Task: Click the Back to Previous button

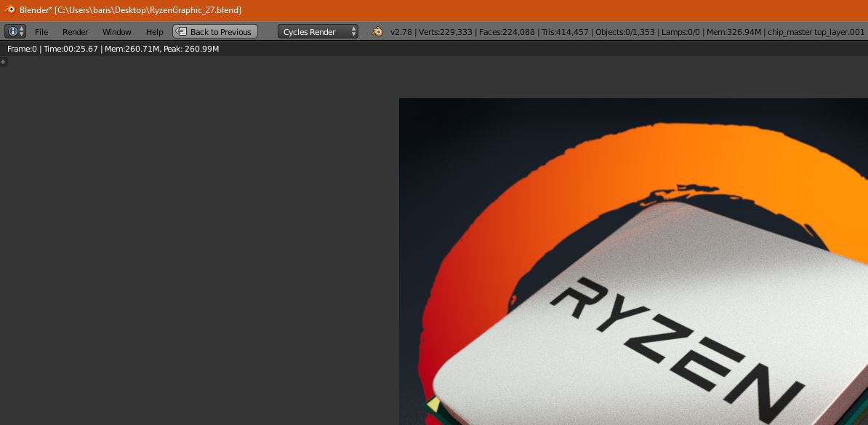Action: coord(214,31)
